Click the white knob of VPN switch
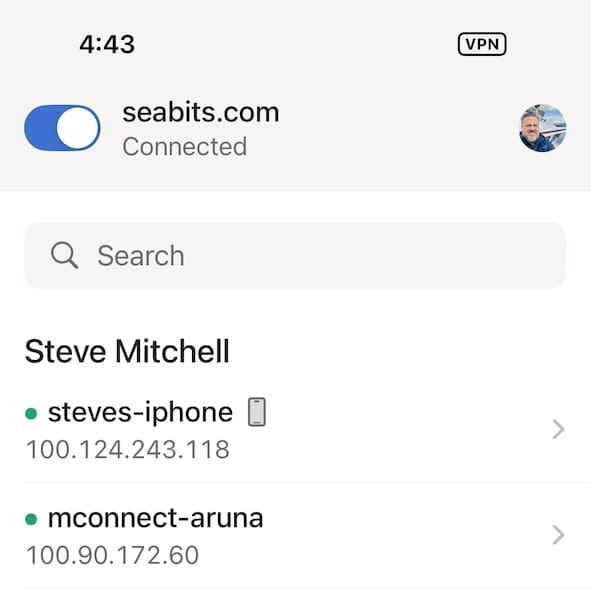Screen dimensions: 591x603 pos(77,128)
